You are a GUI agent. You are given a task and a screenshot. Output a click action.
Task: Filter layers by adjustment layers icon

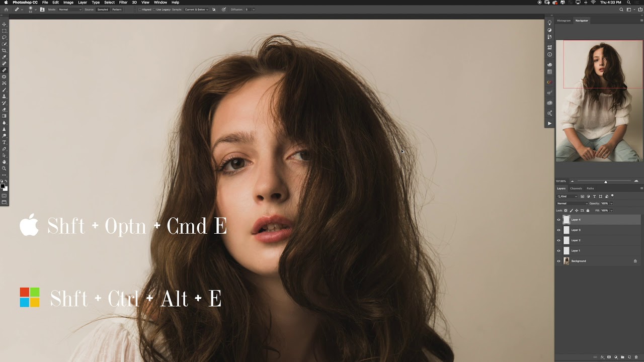(589, 196)
